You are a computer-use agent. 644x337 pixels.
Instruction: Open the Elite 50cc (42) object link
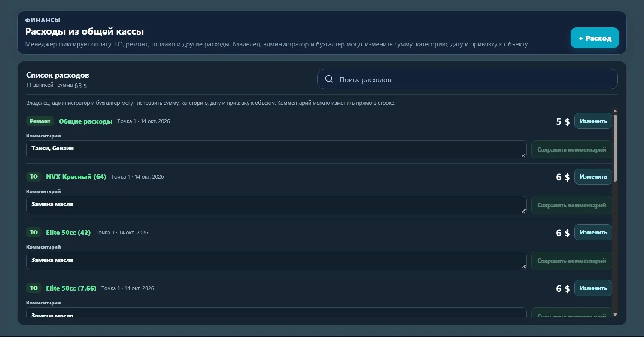(x=68, y=233)
